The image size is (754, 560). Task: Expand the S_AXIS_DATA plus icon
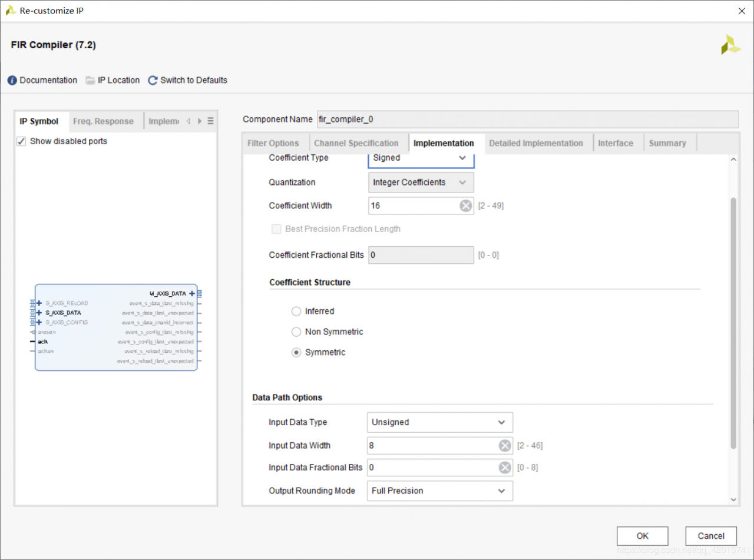tap(39, 313)
